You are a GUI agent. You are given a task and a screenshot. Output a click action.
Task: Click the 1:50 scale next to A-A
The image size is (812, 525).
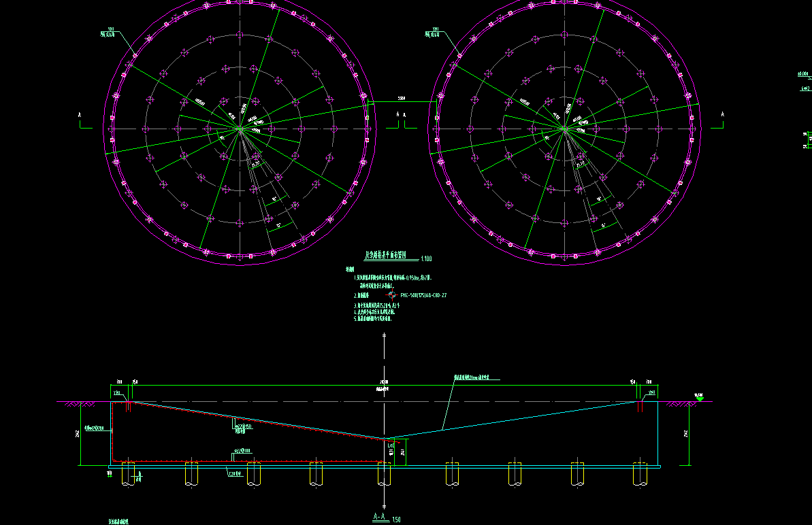pyautogui.click(x=396, y=520)
